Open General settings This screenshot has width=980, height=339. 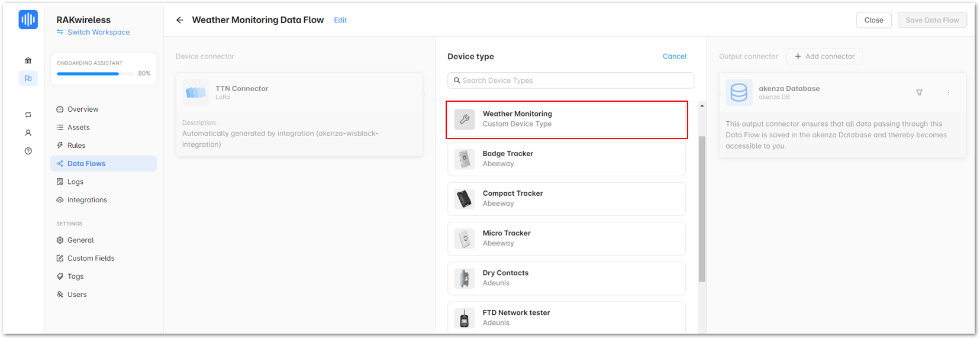point(104,240)
